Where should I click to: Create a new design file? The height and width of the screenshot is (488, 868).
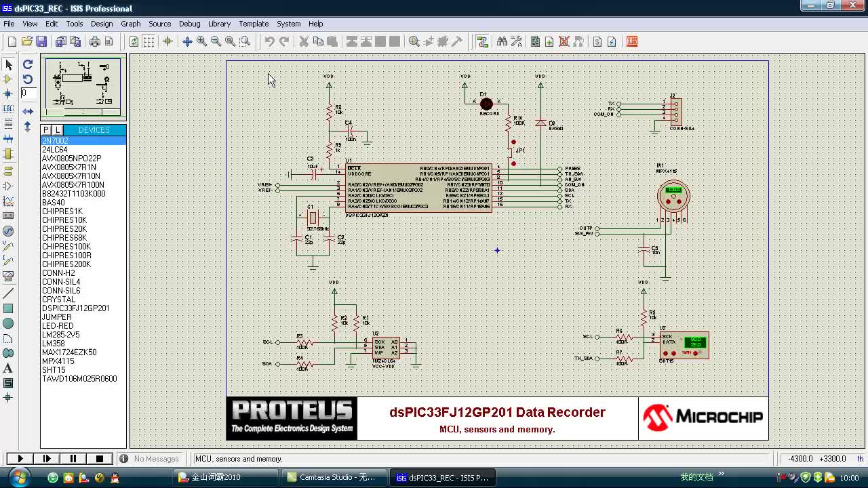pyautogui.click(x=12, y=41)
